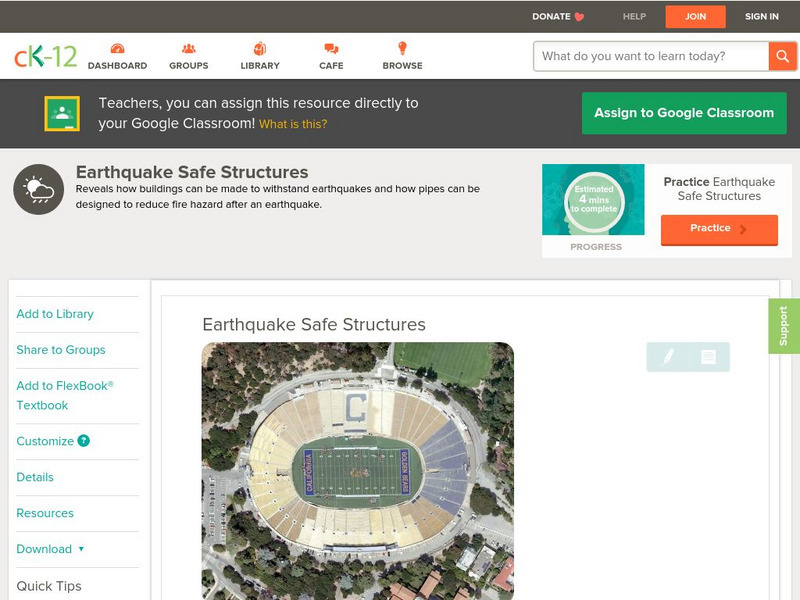Open the green Support side tab
This screenshot has height=600, width=800.
point(784,326)
